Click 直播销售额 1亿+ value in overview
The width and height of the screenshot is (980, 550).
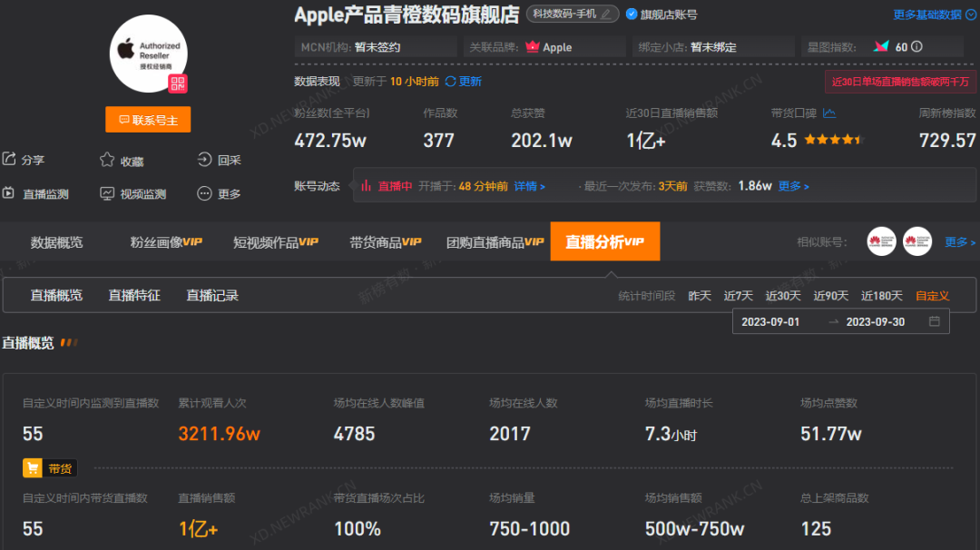198,529
